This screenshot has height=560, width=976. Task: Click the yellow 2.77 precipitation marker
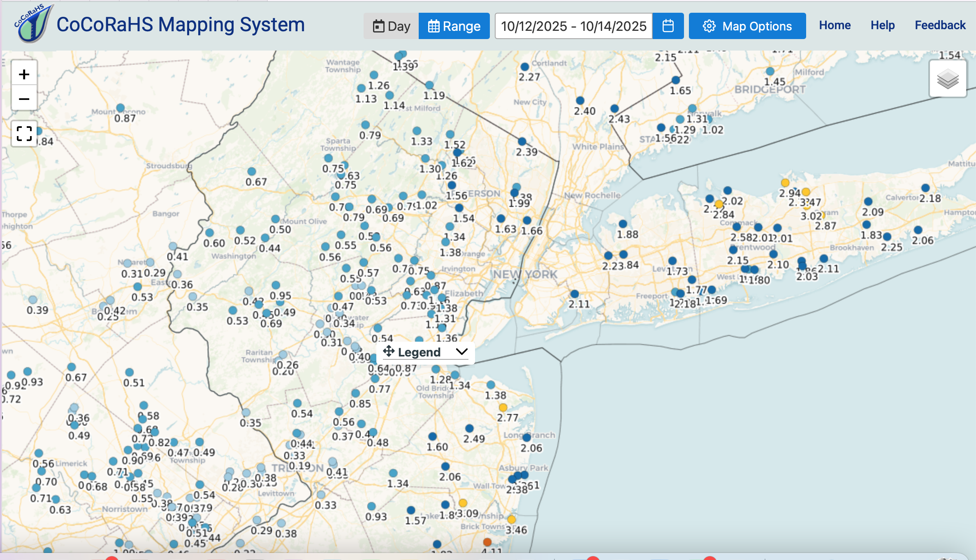(x=503, y=407)
